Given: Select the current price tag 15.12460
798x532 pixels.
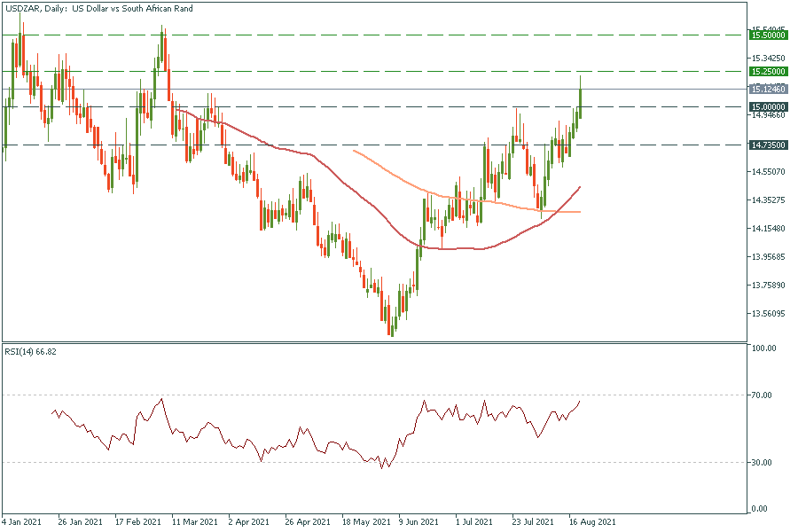Looking at the screenshot, I should pos(768,89).
